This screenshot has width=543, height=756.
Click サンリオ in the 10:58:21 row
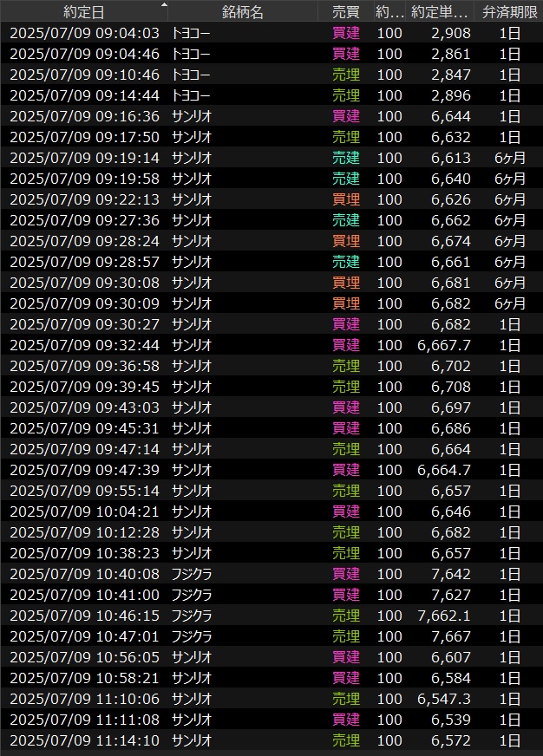tap(192, 678)
